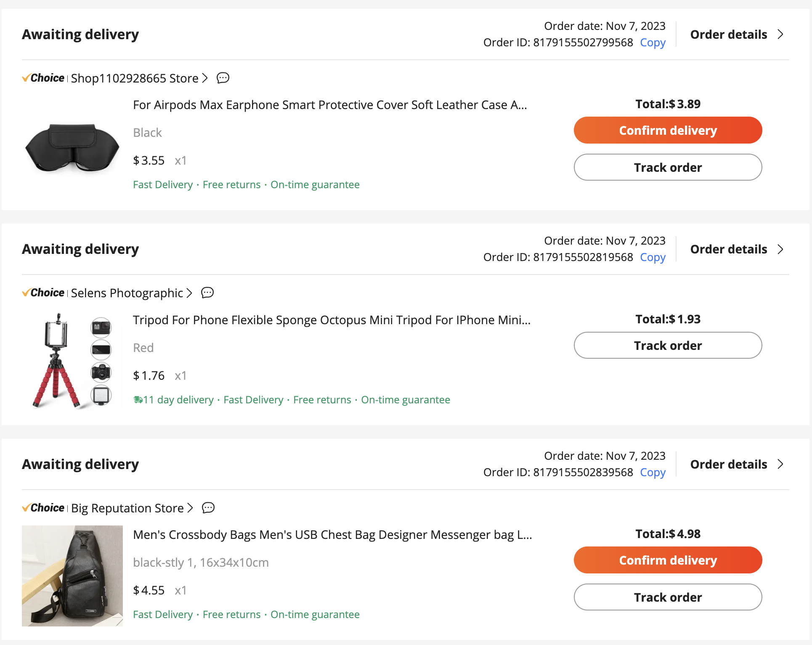Viewport: 812px width, 645px height.
Task: Click the delivery truck icon showing 11 day delivery
Action: [138, 400]
